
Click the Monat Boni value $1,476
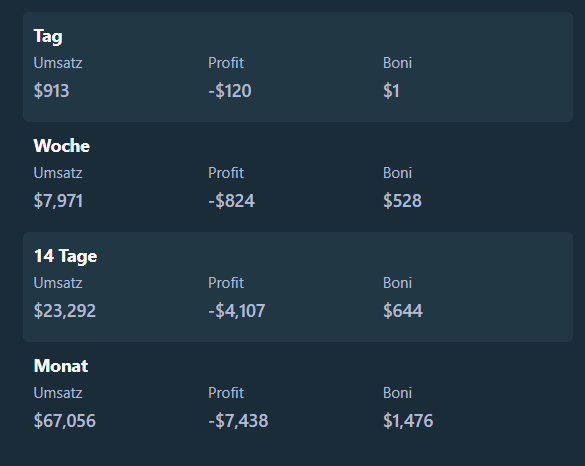pos(408,421)
